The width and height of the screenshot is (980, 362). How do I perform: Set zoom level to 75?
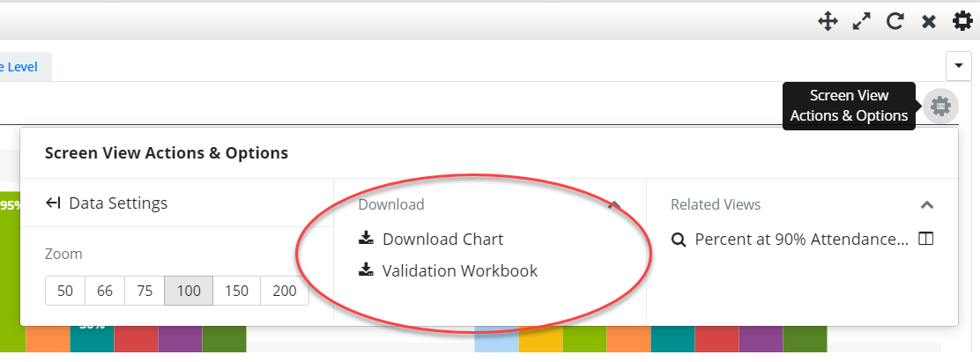coord(145,291)
